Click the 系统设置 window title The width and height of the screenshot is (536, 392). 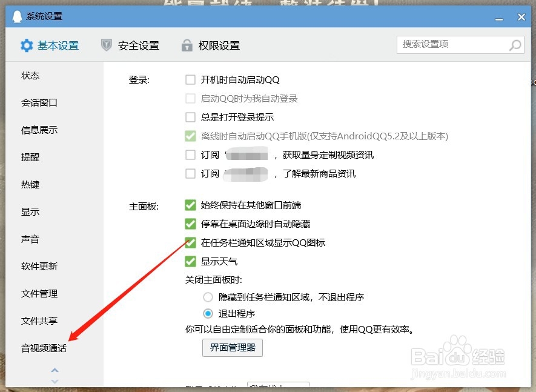(44, 16)
